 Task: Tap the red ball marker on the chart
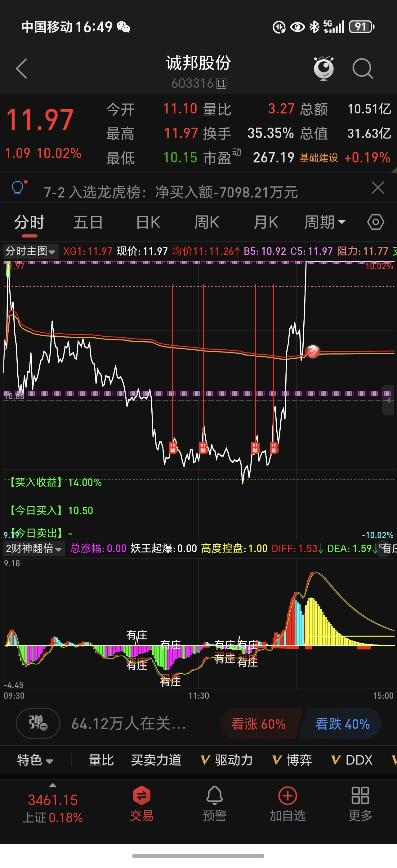pyautogui.click(x=312, y=352)
